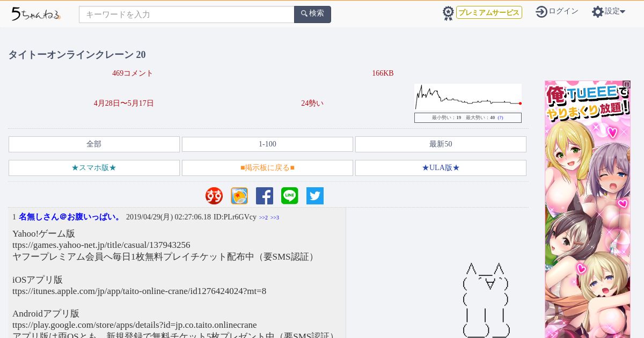The height and width of the screenshot is (338, 644).
Task: Click the date range 4月28日〜5月17日
Action: (124, 104)
